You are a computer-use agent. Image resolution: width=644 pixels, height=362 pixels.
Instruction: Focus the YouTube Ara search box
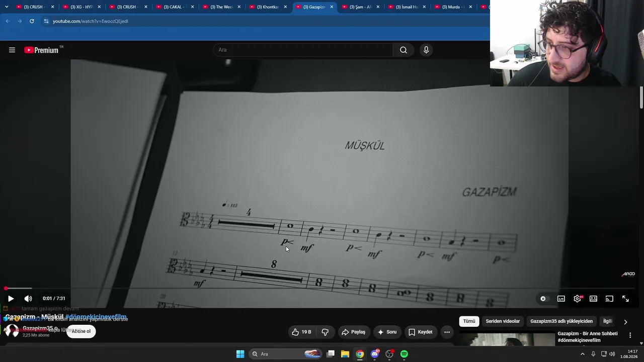point(303,50)
